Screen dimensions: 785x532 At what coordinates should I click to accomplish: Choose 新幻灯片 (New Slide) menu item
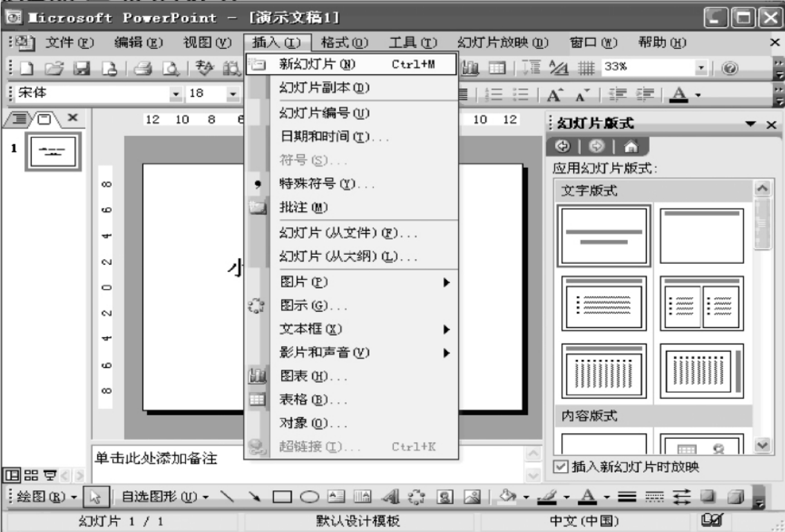pos(352,63)
